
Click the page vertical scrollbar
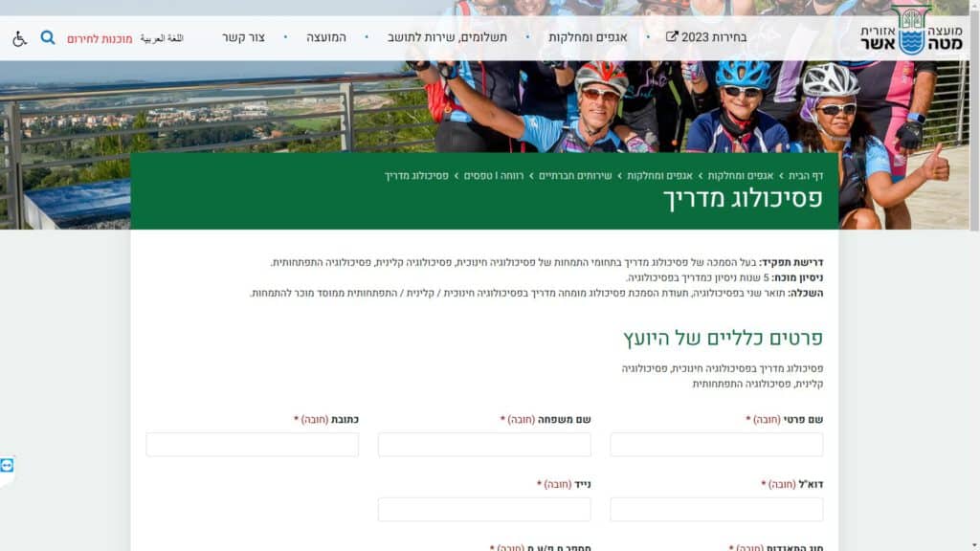click(x=974, y=275)
